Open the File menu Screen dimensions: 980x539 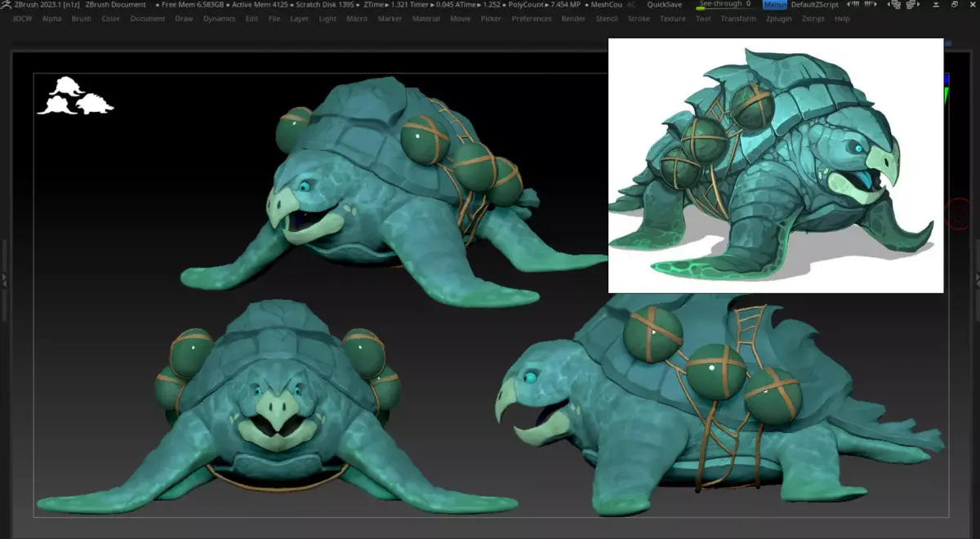274,19
